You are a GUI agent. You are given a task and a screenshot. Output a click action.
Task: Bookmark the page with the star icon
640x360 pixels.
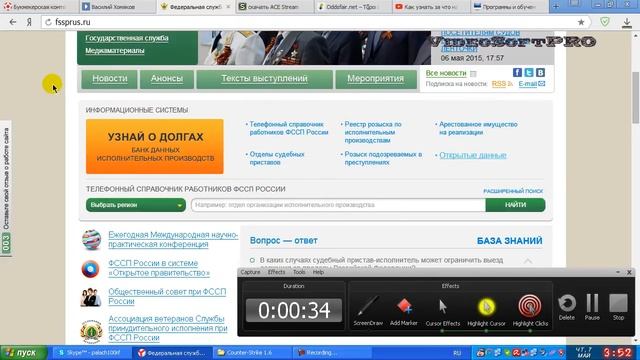[581, 22]
